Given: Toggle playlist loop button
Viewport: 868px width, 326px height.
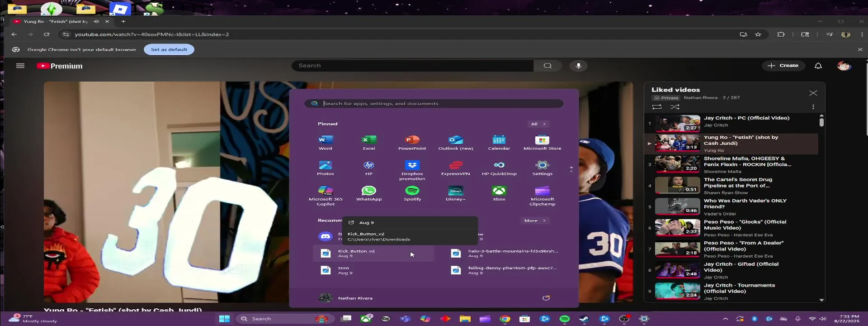Looking at the screenshot, I should (657, 107).
